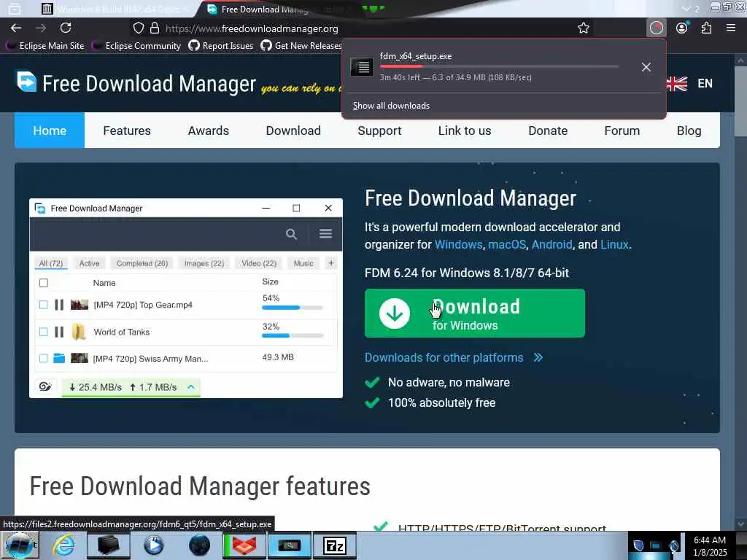747x560 pixels.
Task: Click the pause icon for World of Tanks
Action: pos(59,332)
